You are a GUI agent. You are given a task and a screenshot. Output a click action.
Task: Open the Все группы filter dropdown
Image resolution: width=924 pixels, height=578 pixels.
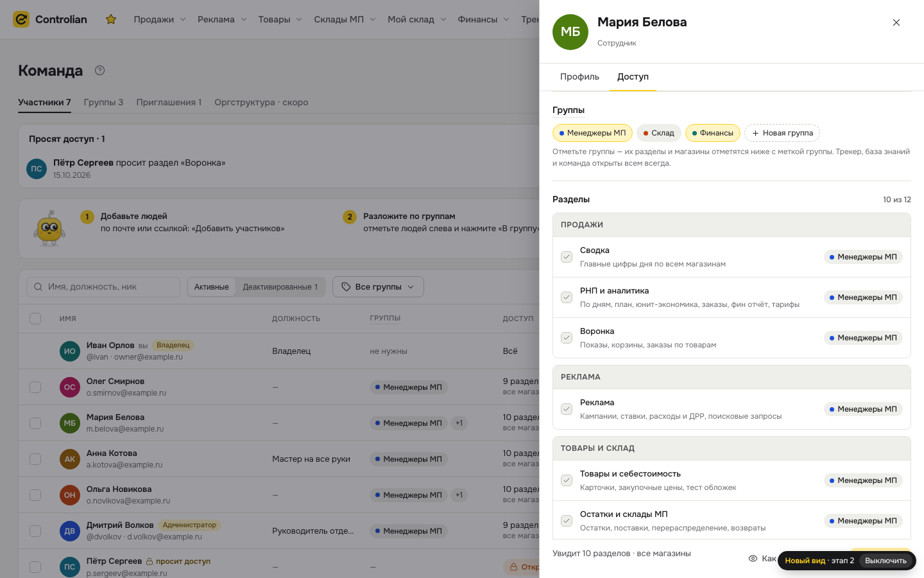click(x=378, y=287)
